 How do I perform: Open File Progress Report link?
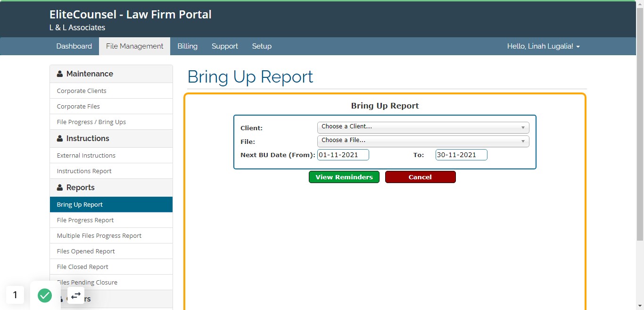[x=111, y=220]
